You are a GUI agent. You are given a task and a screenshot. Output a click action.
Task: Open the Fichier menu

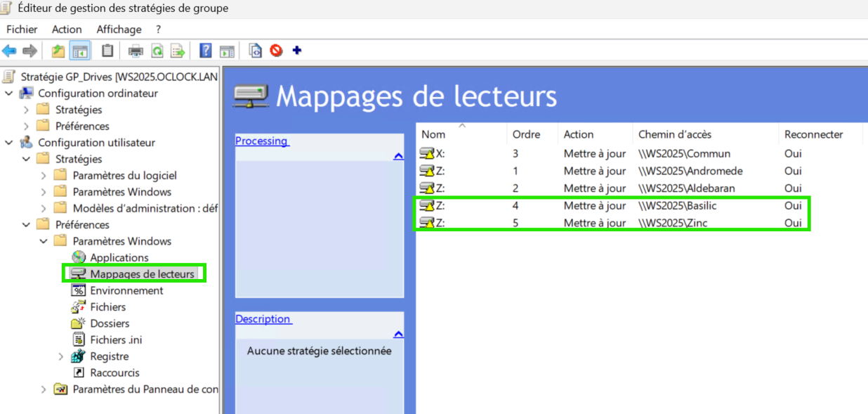[x=22, y=30]
